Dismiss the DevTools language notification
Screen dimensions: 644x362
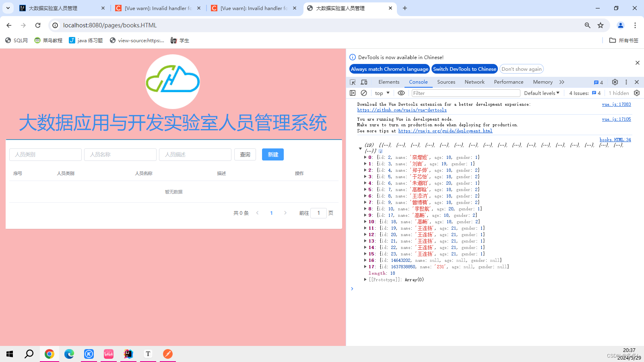click(638, 63)
